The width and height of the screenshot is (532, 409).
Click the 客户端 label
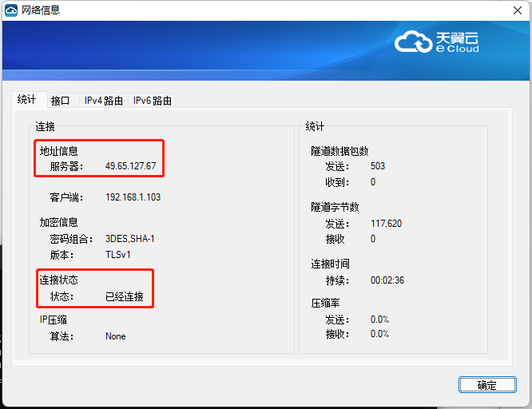click(66, 197)
